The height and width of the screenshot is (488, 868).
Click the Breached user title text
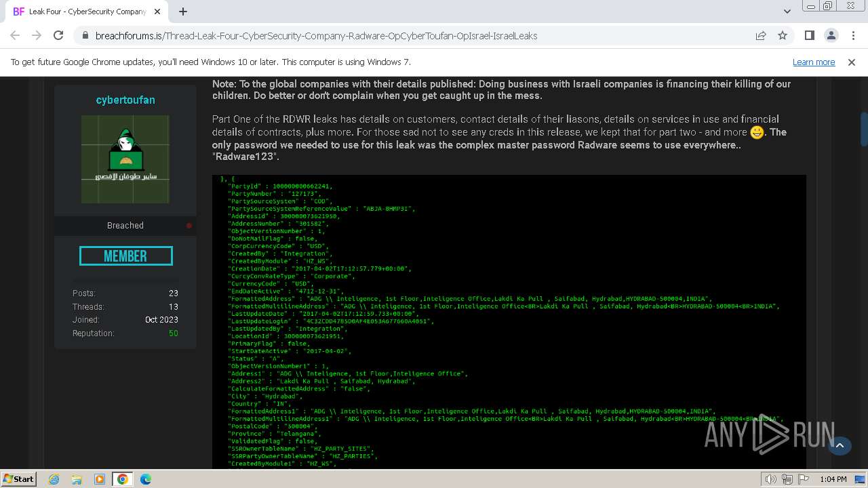[125, 226]
